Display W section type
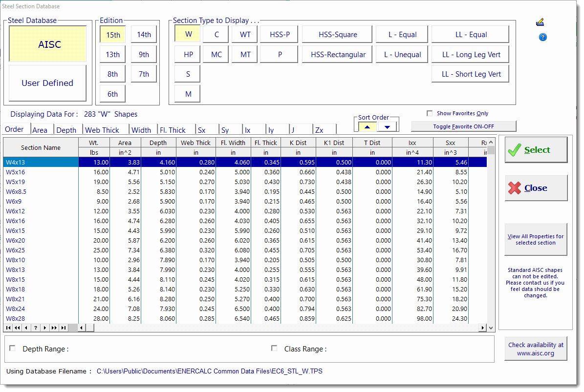The height and width of the screenshot is (392, 584). (x=187, y=34)
